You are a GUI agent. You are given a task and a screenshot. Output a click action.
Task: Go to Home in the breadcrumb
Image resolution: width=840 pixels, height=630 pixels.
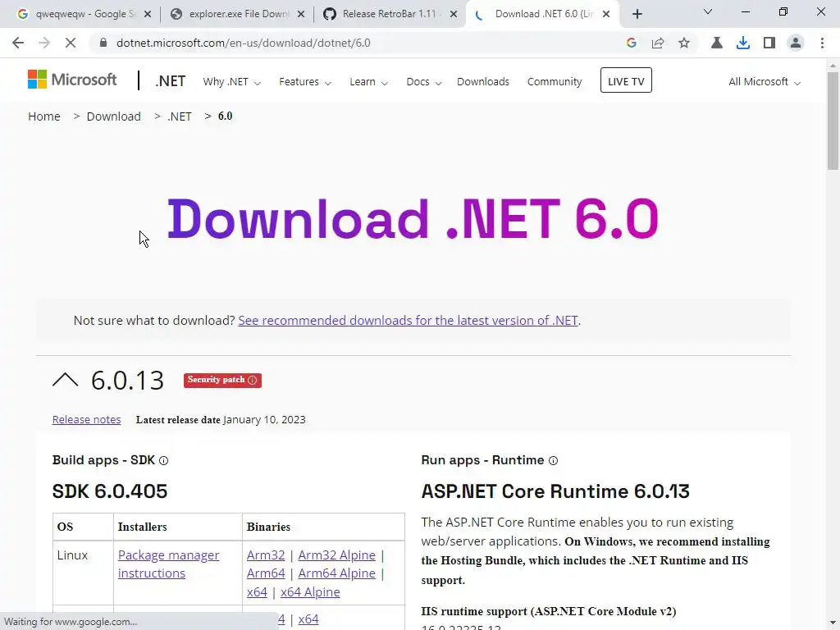(x=44, y=116)
